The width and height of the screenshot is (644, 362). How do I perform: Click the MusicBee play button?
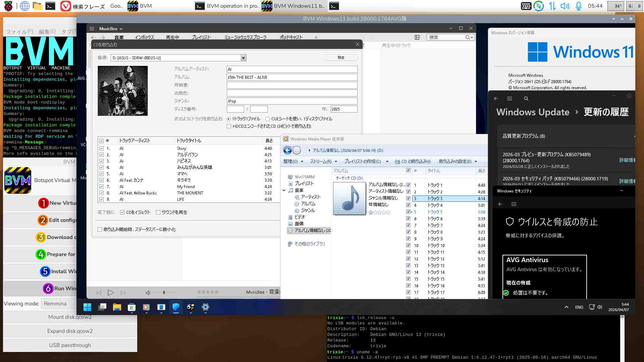coord(111,293)
